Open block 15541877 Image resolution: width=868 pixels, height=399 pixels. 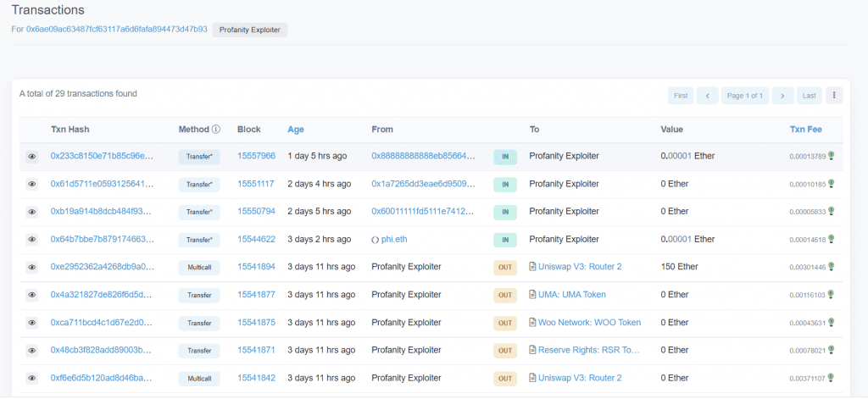pyautogui.click(x=256, y=295)
